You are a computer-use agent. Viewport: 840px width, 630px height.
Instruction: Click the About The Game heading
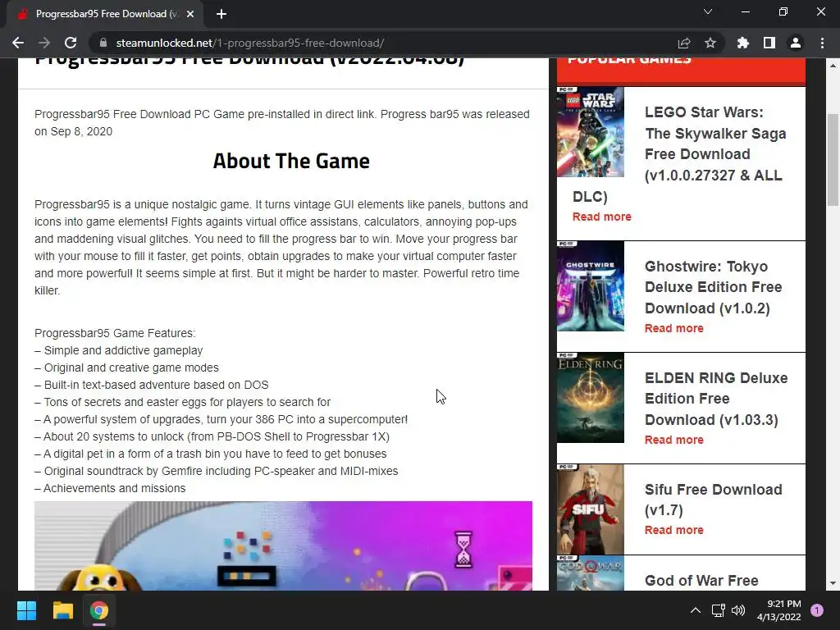point(291,161)
